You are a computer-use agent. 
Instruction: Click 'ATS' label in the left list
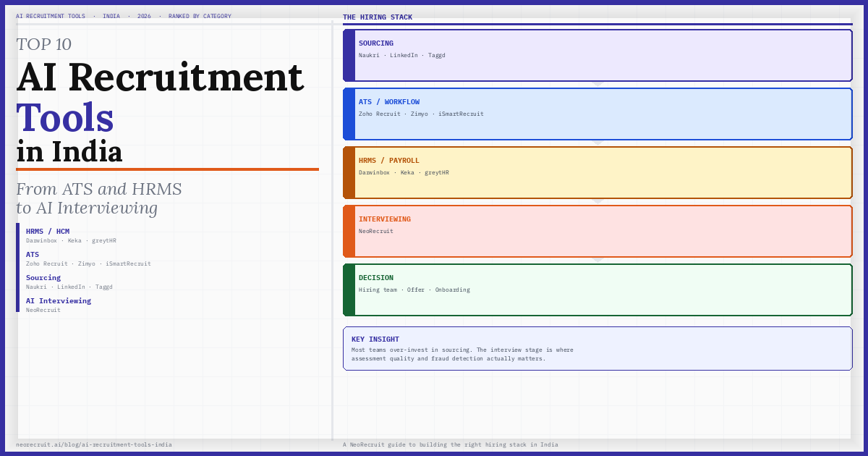pyautogui.click(x=33, y=255)
